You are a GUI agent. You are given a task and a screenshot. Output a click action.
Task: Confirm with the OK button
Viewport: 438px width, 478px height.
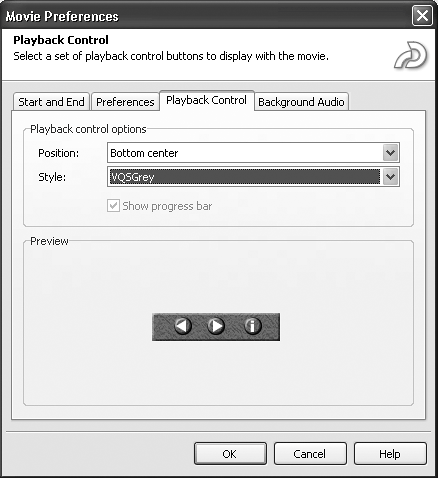click(230, 454)
